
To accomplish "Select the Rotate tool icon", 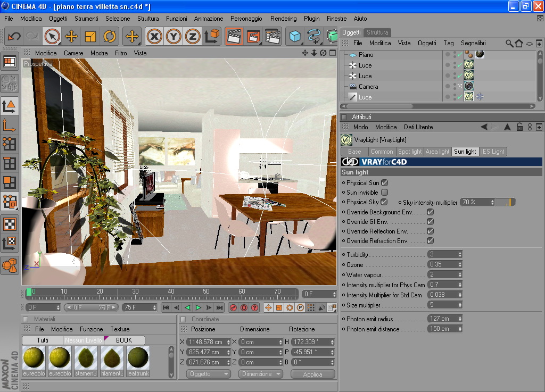I will click(x=110, y=36).
